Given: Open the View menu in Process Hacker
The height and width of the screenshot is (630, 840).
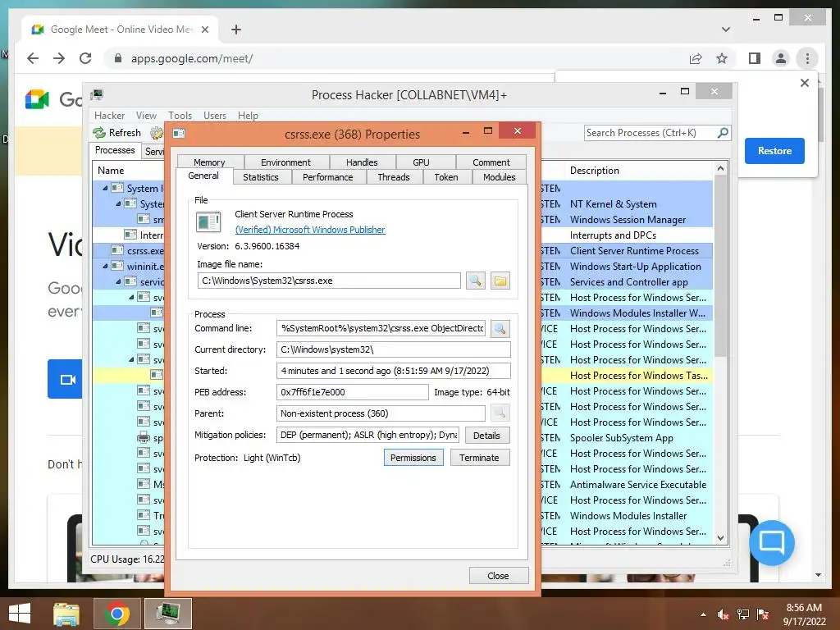Looking at the screenshot, I should [146, 115].
